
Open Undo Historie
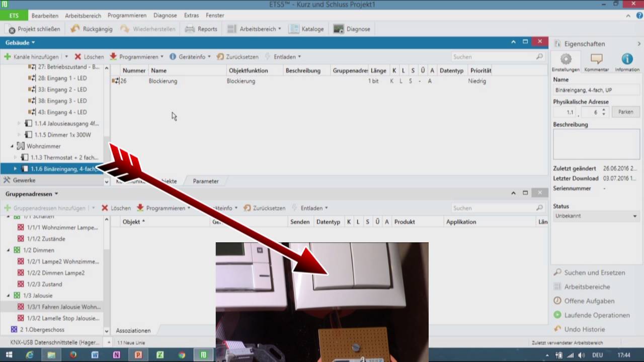pyautogui.click(x=580, y=329)
